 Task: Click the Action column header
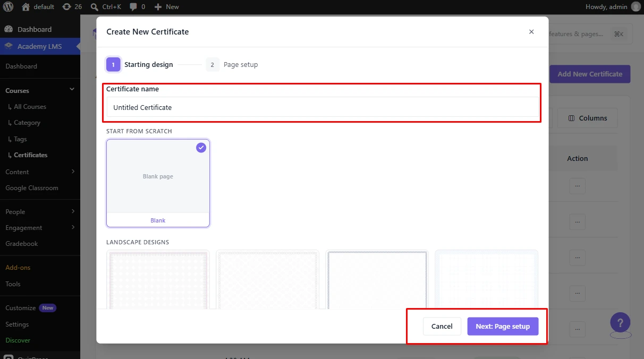coord(577,158)
